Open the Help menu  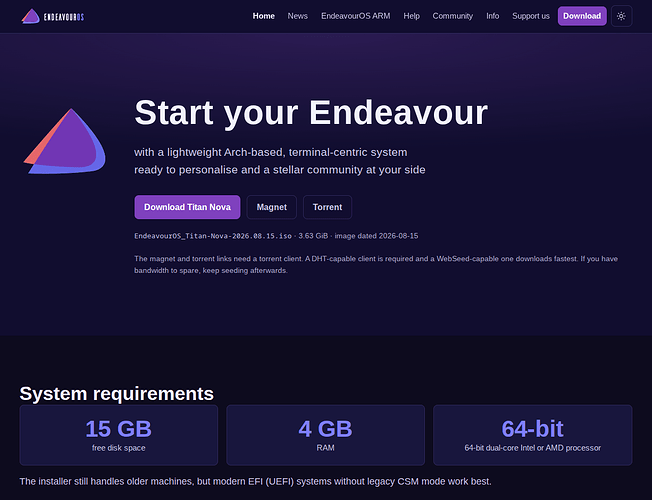pos(411,16)
